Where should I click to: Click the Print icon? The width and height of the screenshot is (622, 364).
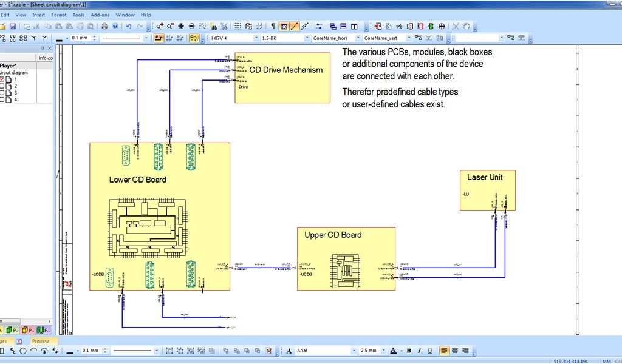click(104, 26)
